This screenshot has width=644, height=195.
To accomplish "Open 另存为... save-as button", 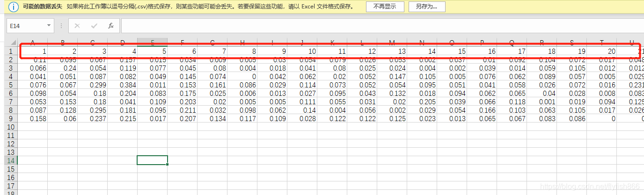I will click(426, 7).
